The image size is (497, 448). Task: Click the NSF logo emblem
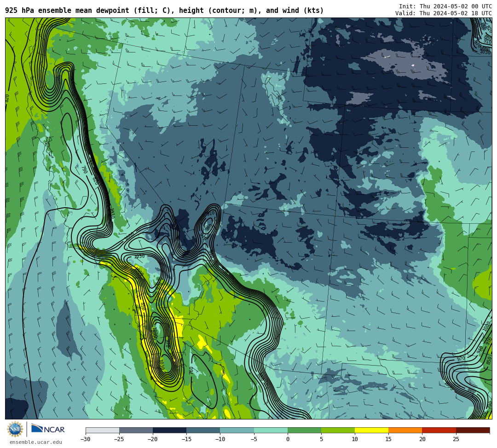pos(15,429)
